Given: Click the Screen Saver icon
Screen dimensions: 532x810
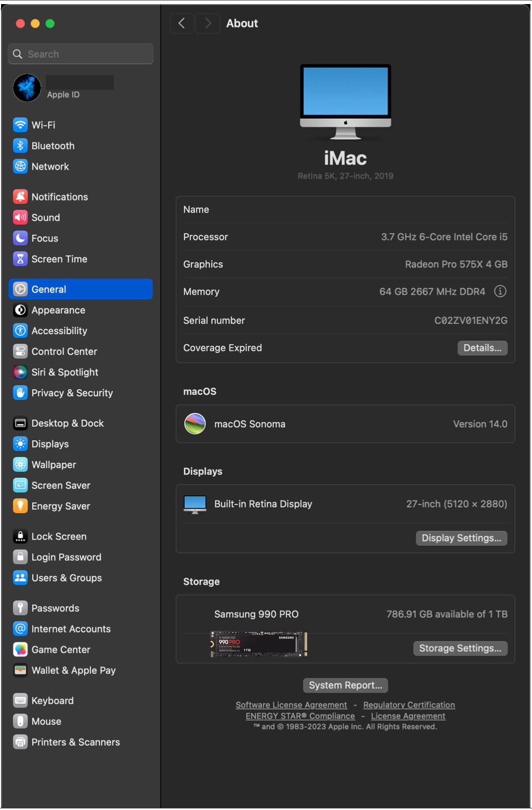Looking at the screenshot, I should click(x=20, y=486).
